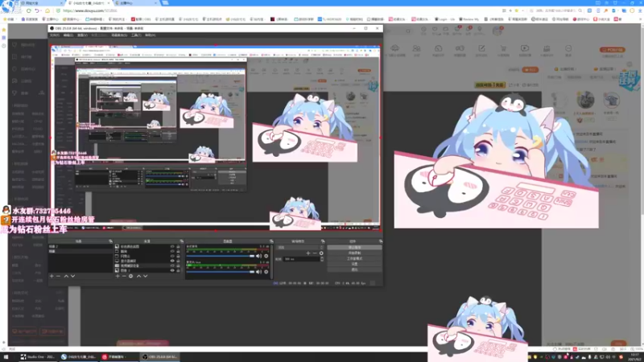This screenshot has width=644, height=362.
Task: Toggle visibility eye of the second source row
Action: (x=172, y=251)
